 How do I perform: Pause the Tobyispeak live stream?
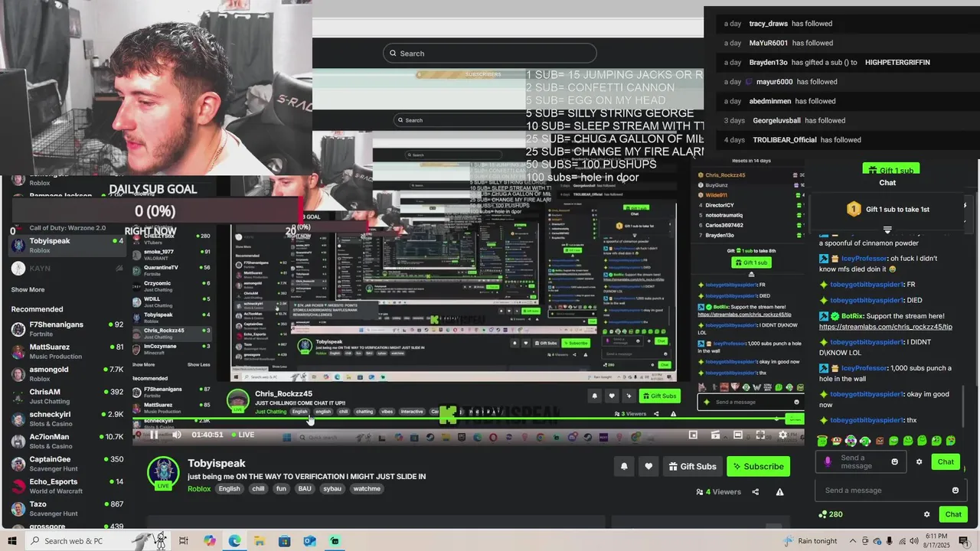click(x=154, y=435)
